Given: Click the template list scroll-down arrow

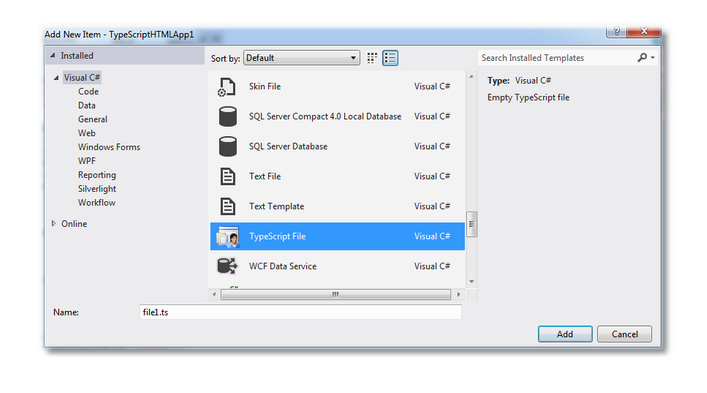Looking at the screenshot, I should coord(472,282).
